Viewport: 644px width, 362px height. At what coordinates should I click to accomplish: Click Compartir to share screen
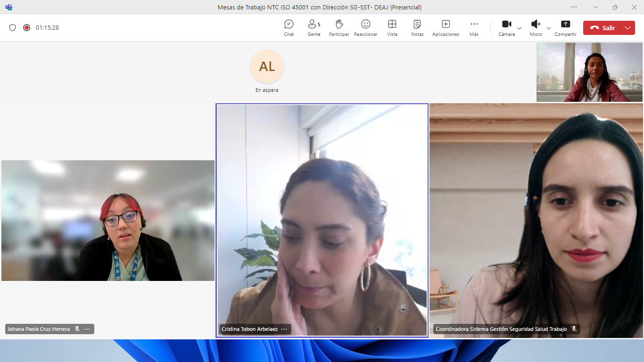coord(566,28)
